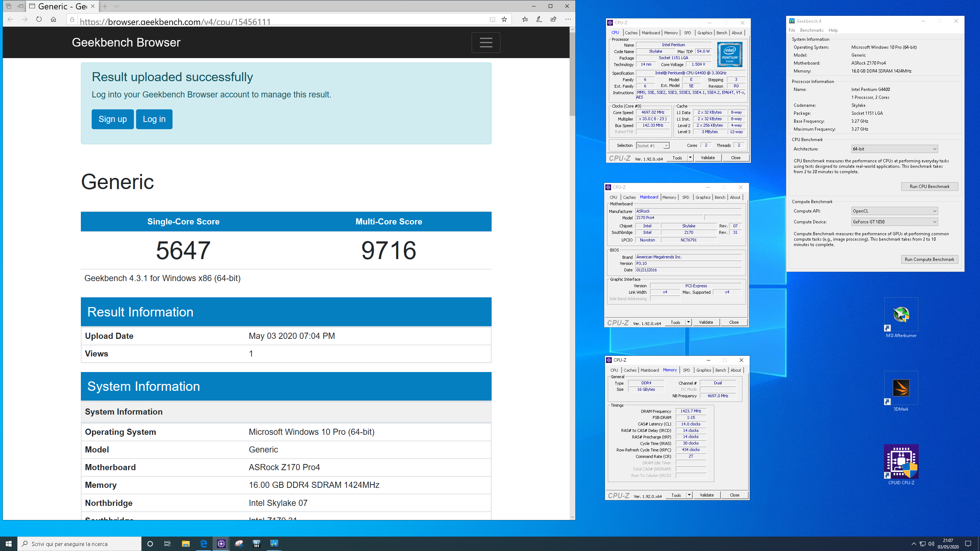The width and height of the screenshot is (980, 551).
Task: Click the BIOS version P3.10 field
Action: [x=688, y=263]
